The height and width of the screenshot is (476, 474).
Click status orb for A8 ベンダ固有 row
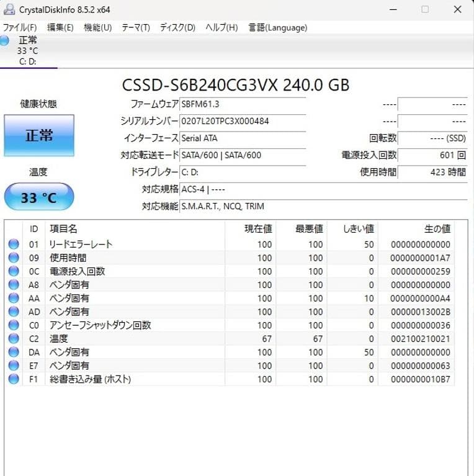pos(14,284)
